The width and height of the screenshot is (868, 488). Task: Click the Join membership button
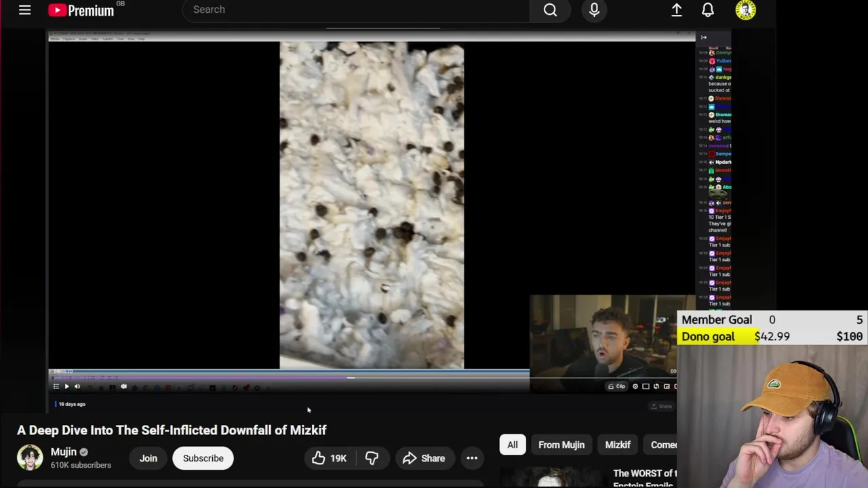click(148, 458)
